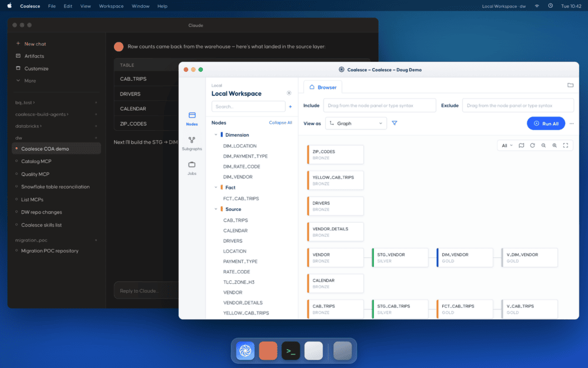Start a New chat in Claude
Image resolution: width=588 pixels, height=368 pixels.
click(x=35, y=44)
